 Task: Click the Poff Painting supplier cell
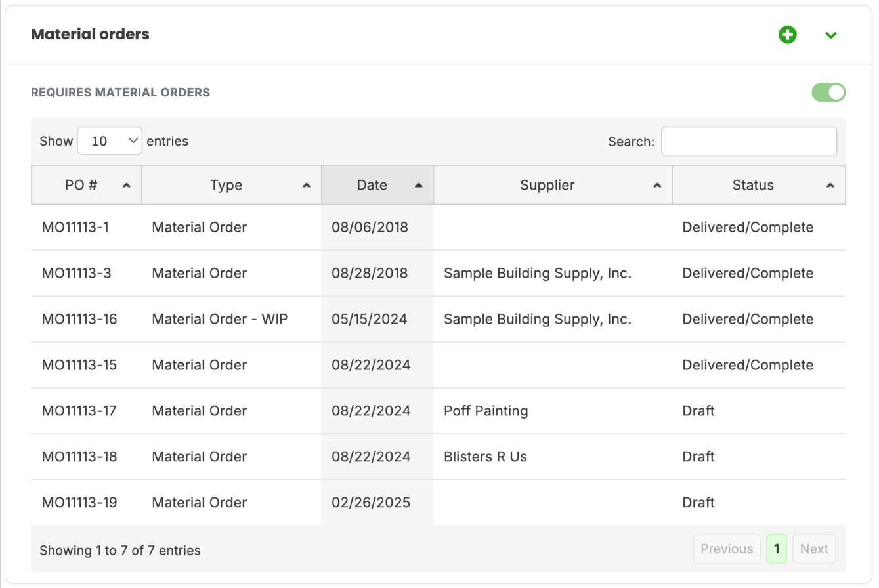tap(486, 411)
